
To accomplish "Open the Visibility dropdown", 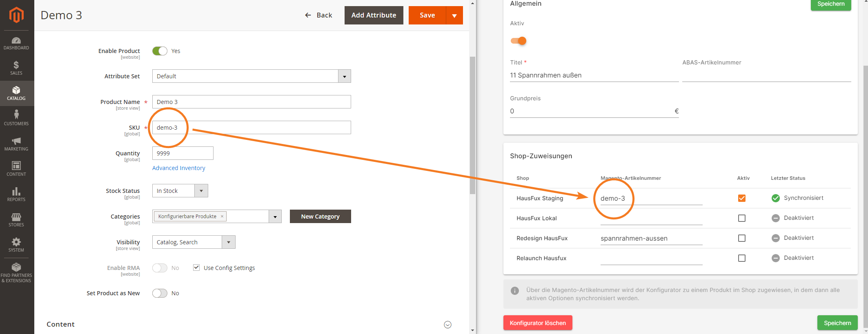I will pos(194,242).
